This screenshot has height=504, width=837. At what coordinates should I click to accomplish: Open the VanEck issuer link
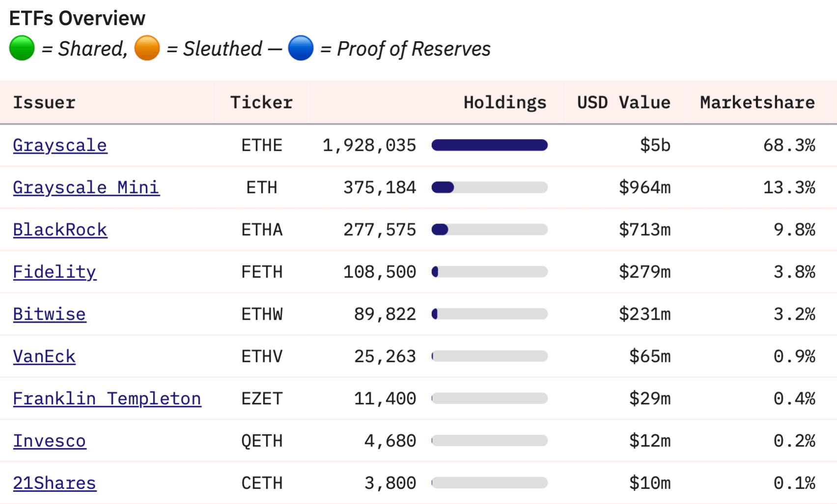[x=44, y=357]
